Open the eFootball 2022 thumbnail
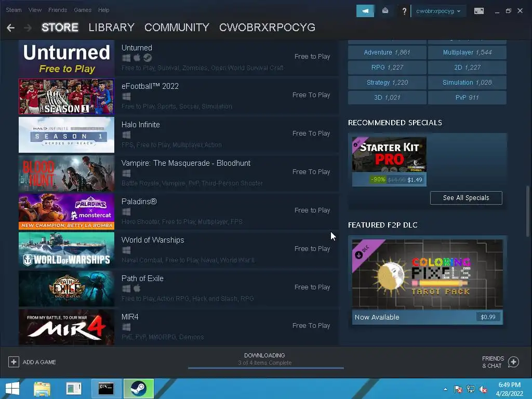The height and width of the screenshot is (399, 532). click(x=66, y=96)
